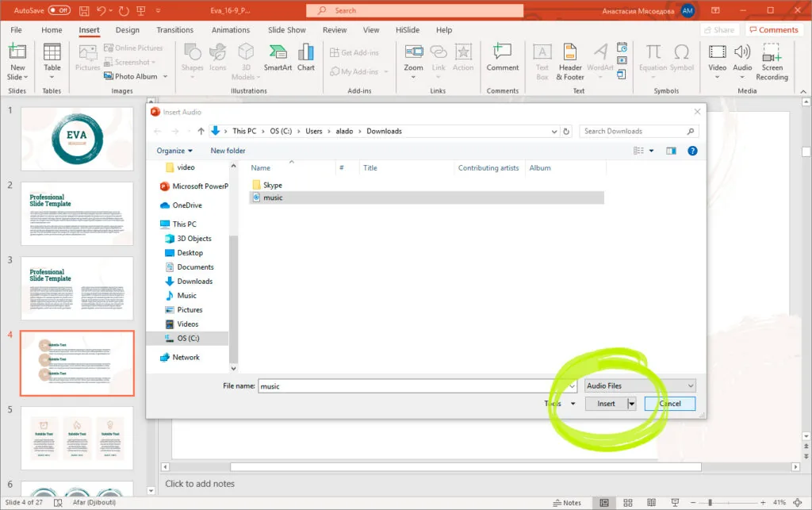Insert a Chart

(x=305, y=57)
